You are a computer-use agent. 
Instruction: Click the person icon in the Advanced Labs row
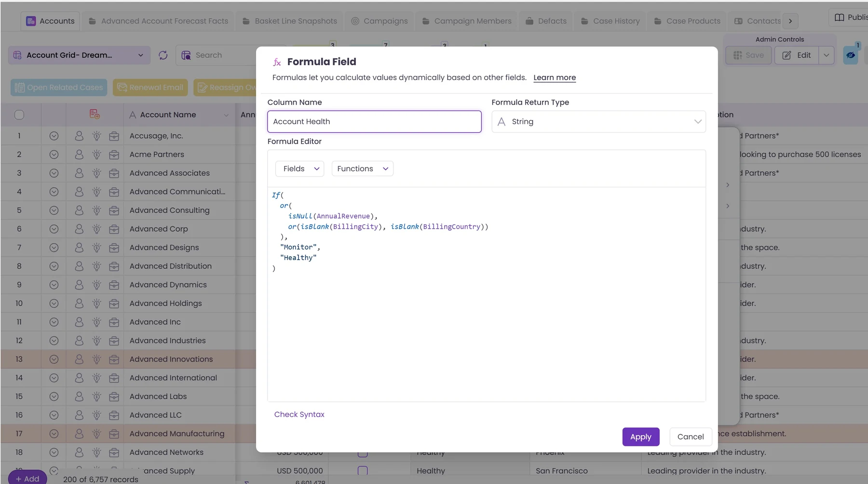[x=79, y=396]
